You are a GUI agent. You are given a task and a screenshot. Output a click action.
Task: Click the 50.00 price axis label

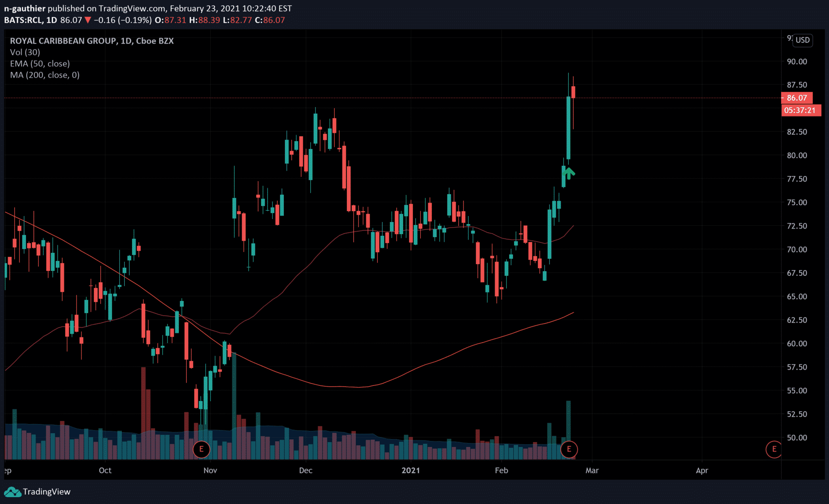click(797, 438)
